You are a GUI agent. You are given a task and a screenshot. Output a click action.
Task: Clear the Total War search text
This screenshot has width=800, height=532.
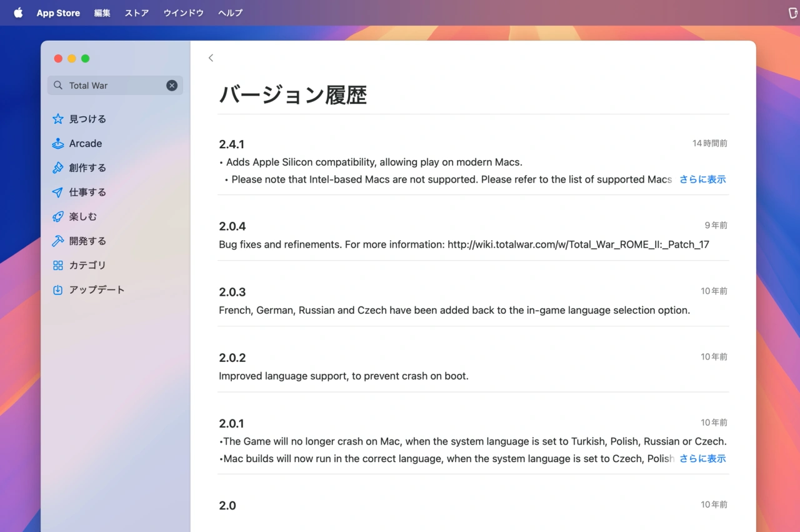tap(172, 86)
